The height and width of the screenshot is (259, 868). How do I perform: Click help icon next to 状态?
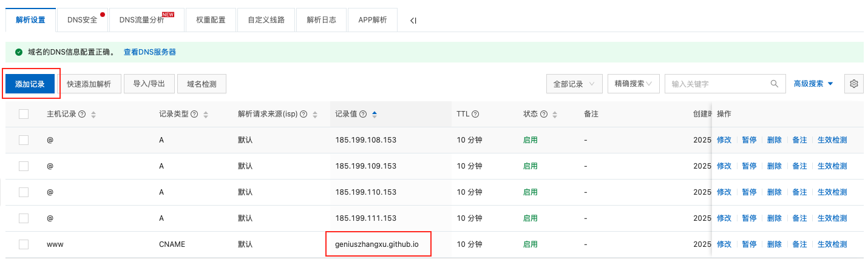click(x=544, y=114)
